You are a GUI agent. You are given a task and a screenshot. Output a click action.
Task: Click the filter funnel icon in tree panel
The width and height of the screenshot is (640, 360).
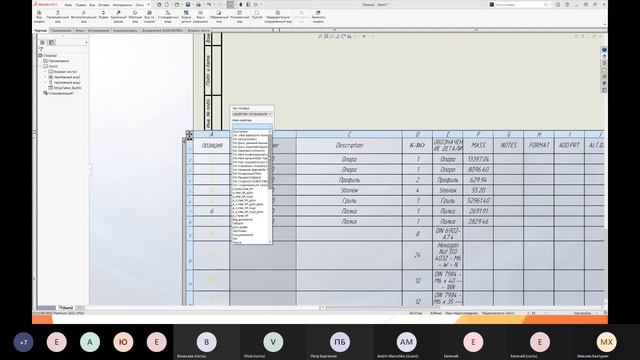tap(41, 49)
